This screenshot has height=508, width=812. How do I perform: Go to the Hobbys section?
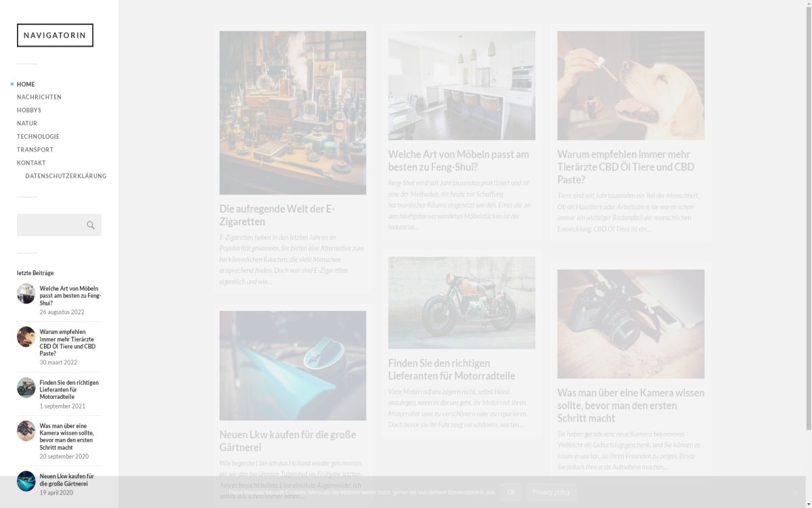click(29, 110)
